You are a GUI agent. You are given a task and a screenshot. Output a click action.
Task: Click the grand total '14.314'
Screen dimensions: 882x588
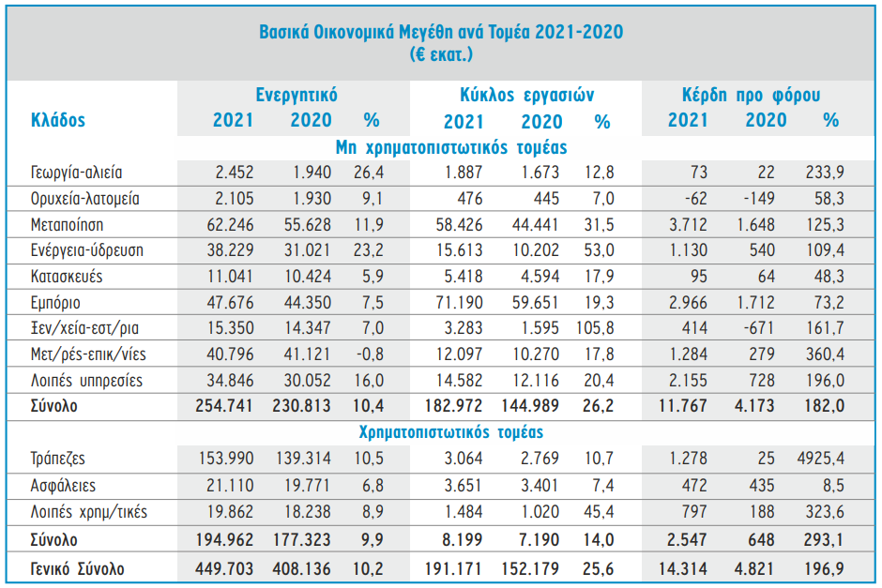click(683, 568)
